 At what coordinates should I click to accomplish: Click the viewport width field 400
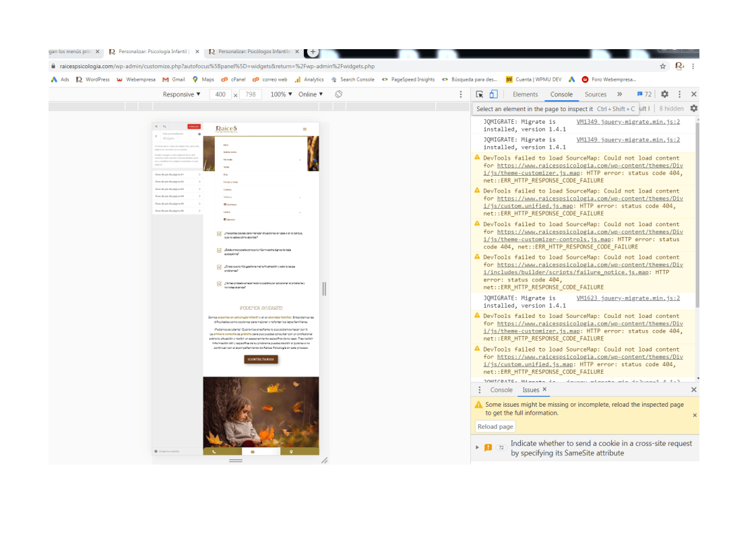(220, 94)
